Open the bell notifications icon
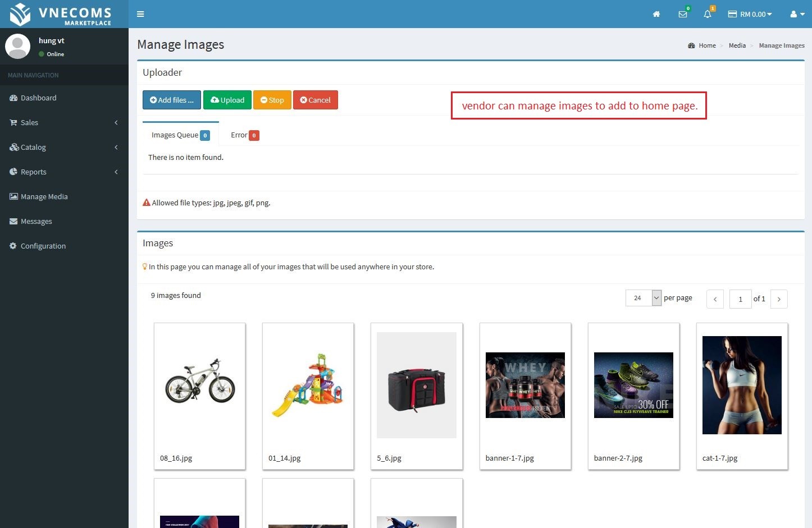This screenshot has width=812, height=528. point(708,14)
